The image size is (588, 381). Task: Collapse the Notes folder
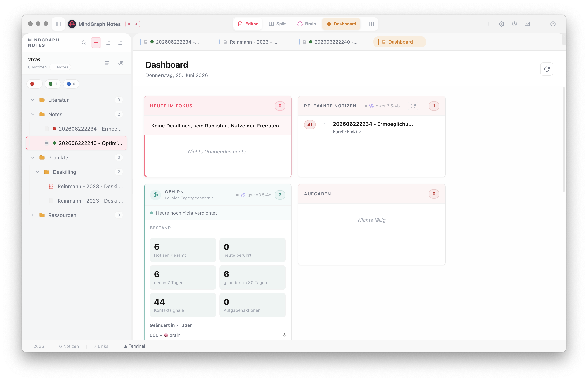coord(33,114)
